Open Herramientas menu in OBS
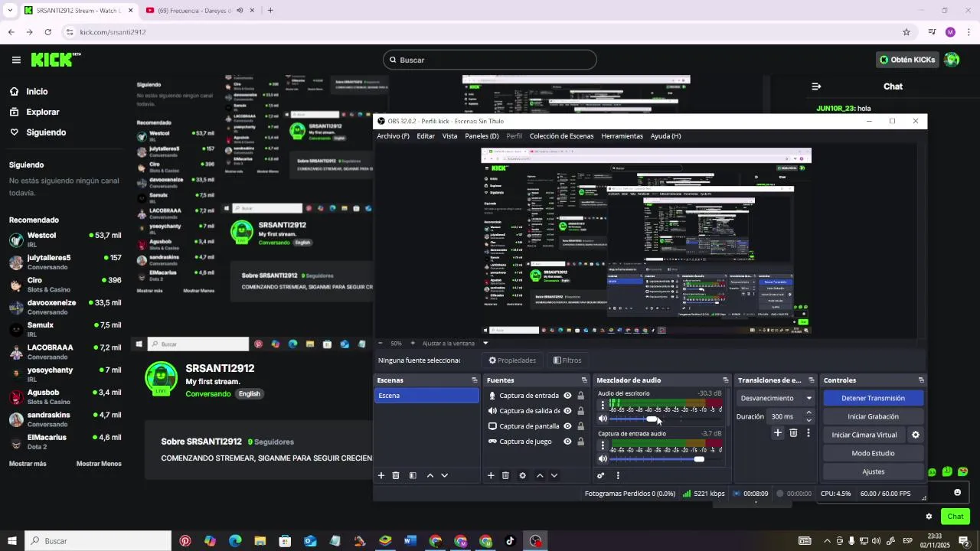980x551 pixels. (622, 136)
